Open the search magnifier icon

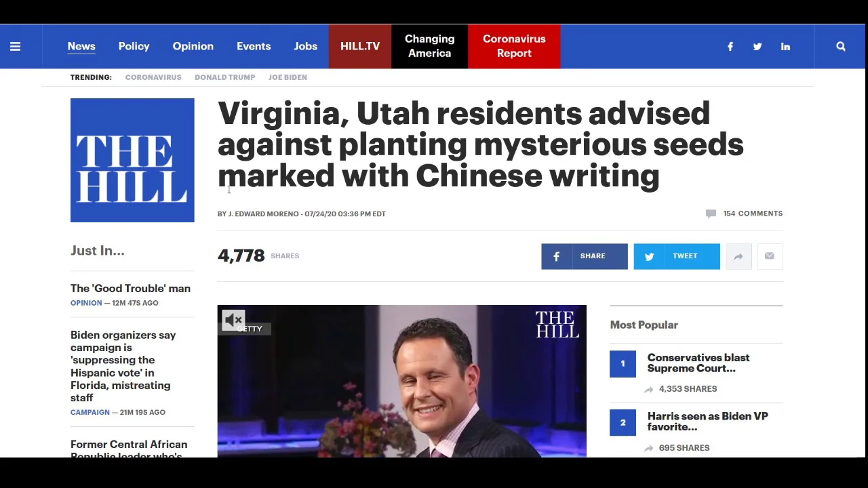(x=841, y=46)
